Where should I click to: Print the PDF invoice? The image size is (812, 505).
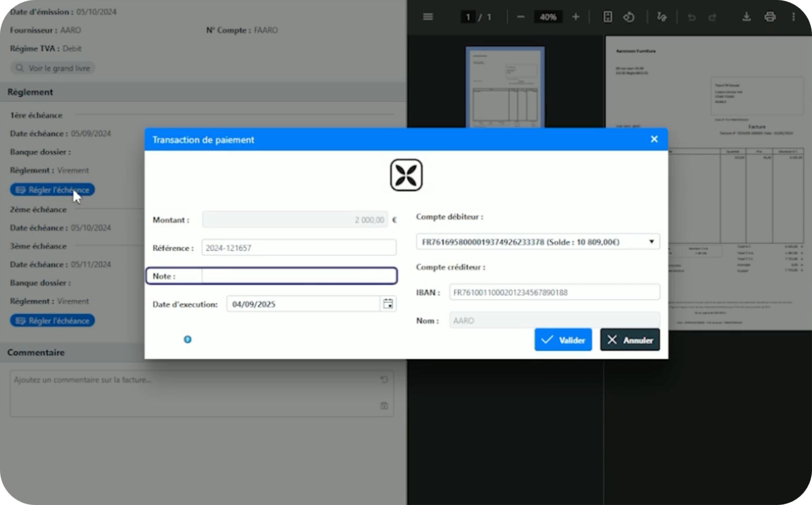(x=770, y=17)
